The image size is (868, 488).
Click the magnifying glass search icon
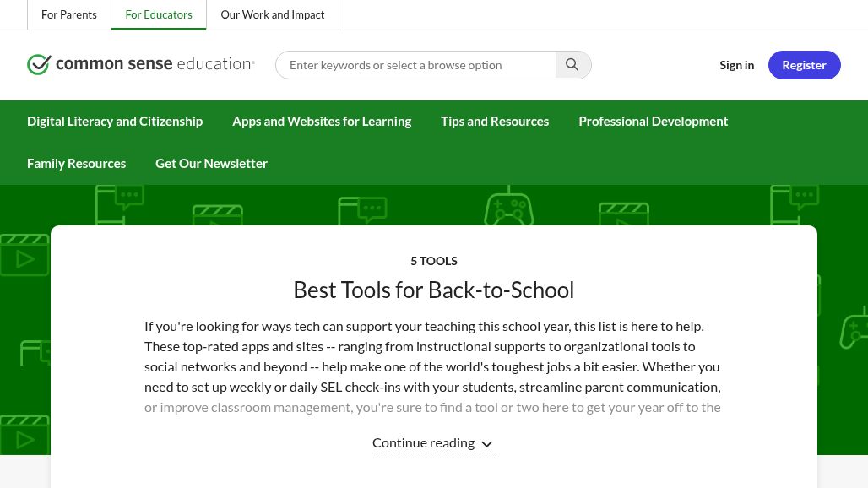pyautogui.click(x=572, y=64)
